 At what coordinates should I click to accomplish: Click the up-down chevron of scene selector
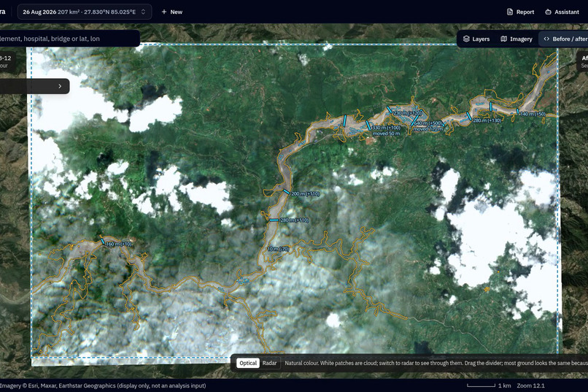(x=143, y=12)
